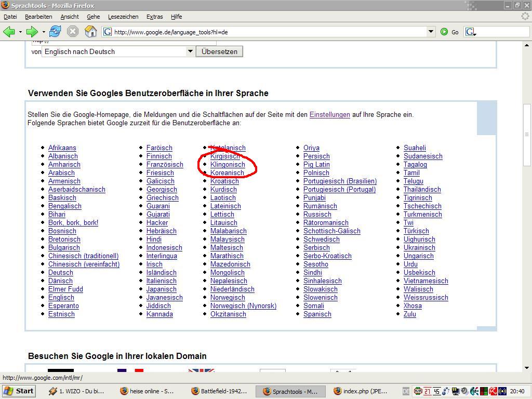The height and width of the screenshot is (399, 532).
Task: Go to the Home page icon
Action: point(90,32)
